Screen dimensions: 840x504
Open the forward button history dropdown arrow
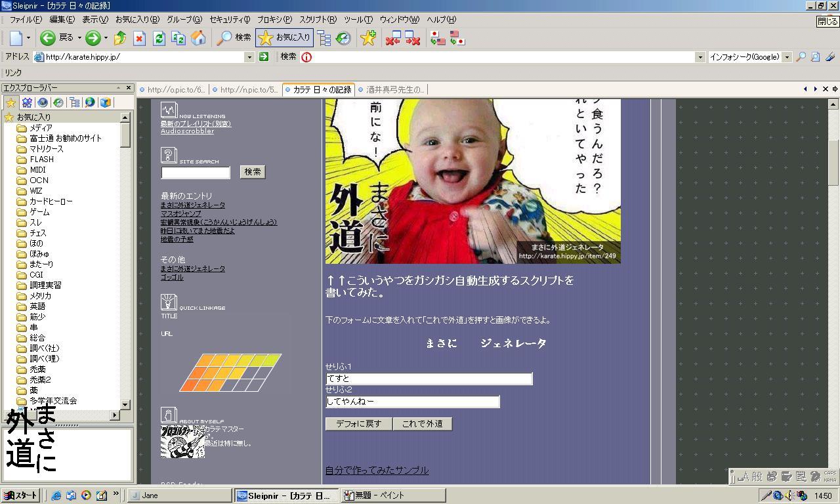coord(106,38)
